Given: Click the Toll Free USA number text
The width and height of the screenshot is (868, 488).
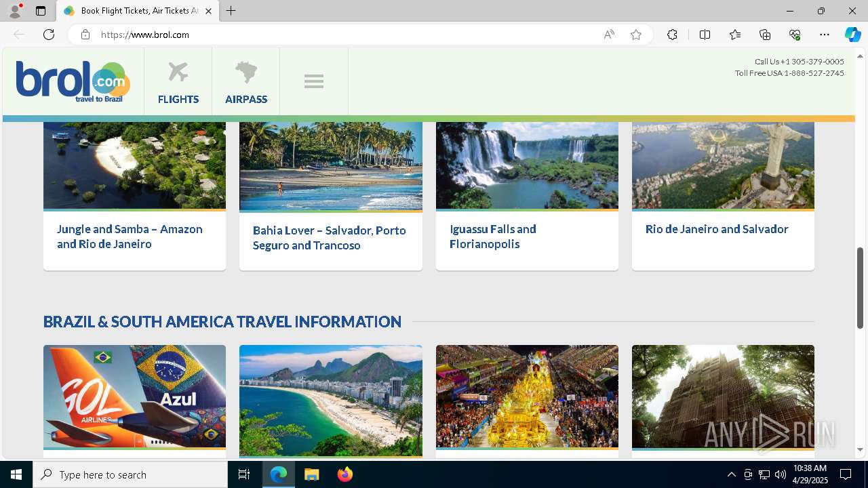Looking at the screenshot, I should pyautogui.click(x=789, y=73).
